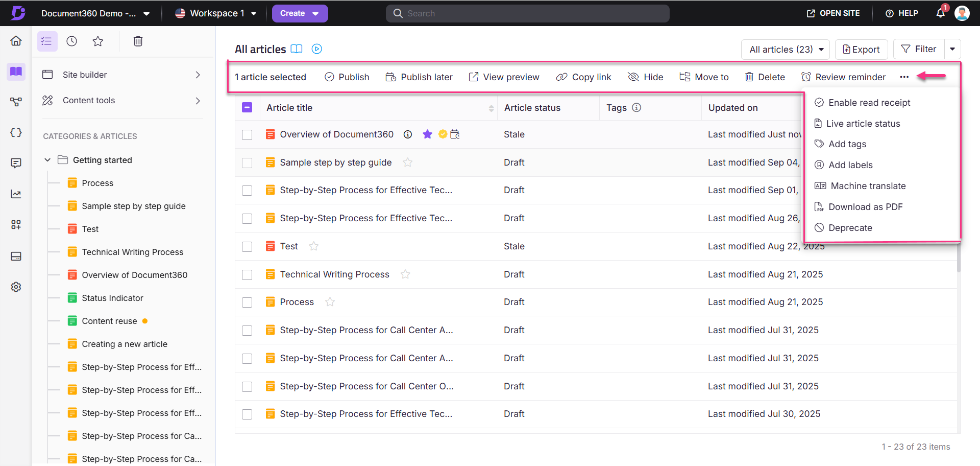
Task: Click Publish later in the action bar
Action: click(x=419, y=77)
